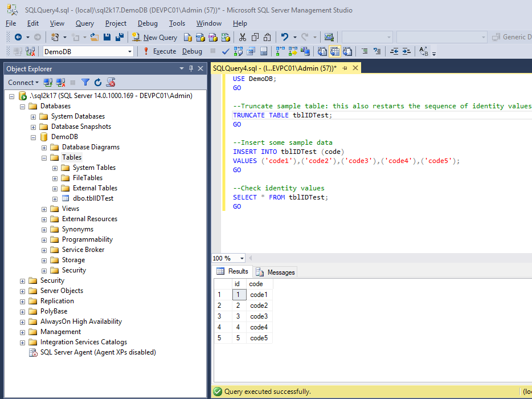This screenshot has width=532, height=399.
Task: Open the Object Explorer window position menu
Action: pos(182,68)
